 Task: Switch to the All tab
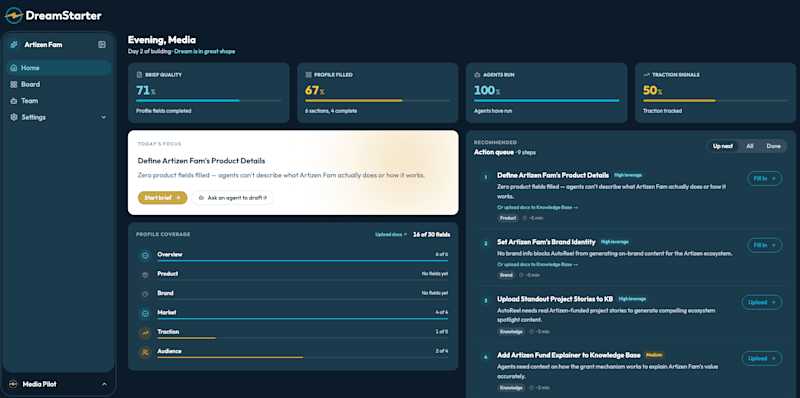(x=749, y=146)
